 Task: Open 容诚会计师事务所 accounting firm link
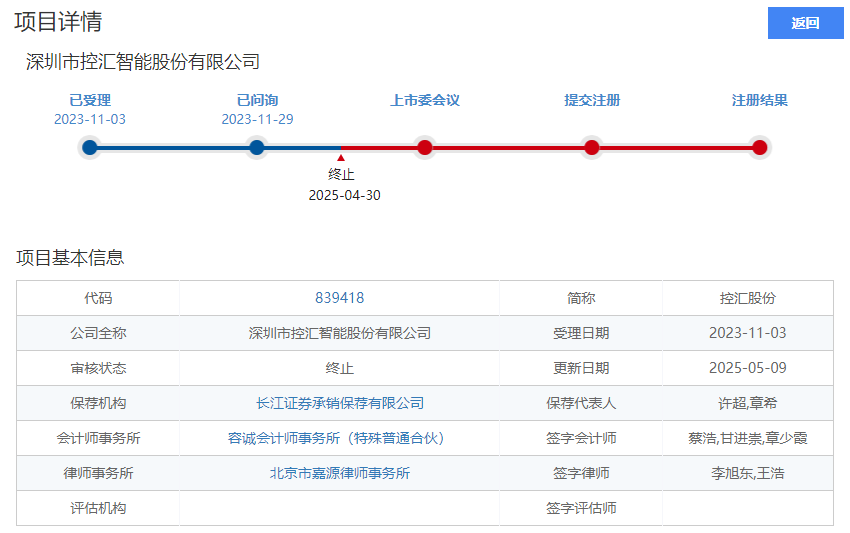tap(339, 438)
